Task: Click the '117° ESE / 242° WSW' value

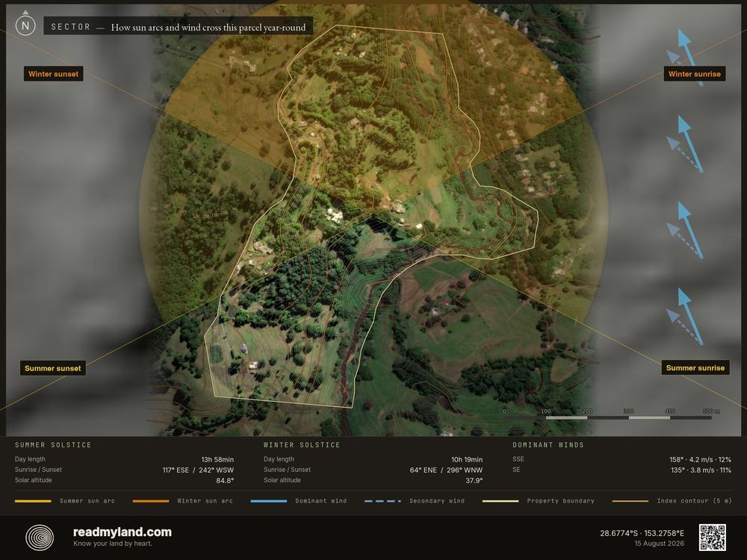Action: click(198, 470)
